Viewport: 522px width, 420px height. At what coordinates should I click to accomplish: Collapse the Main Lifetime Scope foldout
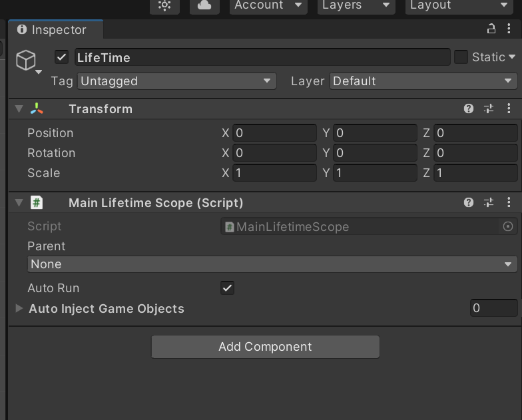(19, 202)
